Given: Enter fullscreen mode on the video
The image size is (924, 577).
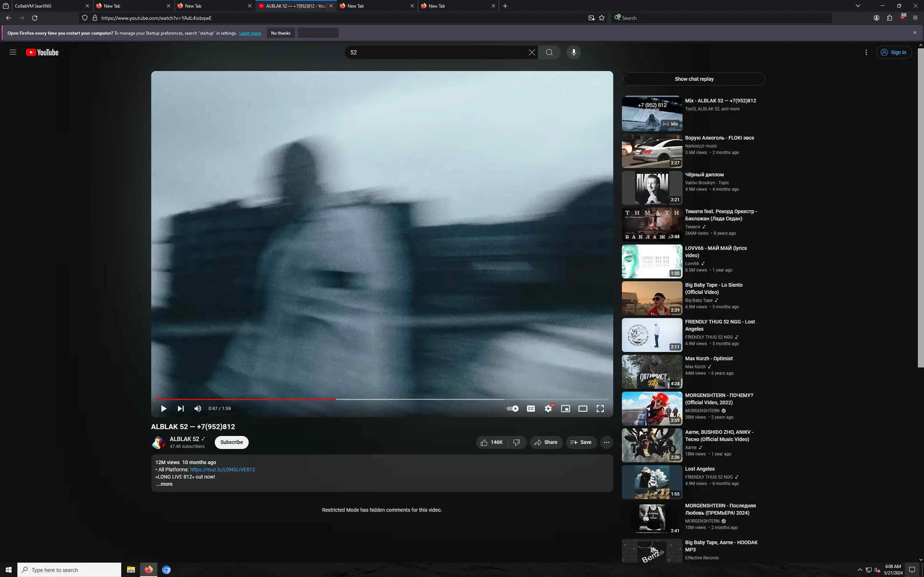Looking at the screenshot, I should (600, 408).
